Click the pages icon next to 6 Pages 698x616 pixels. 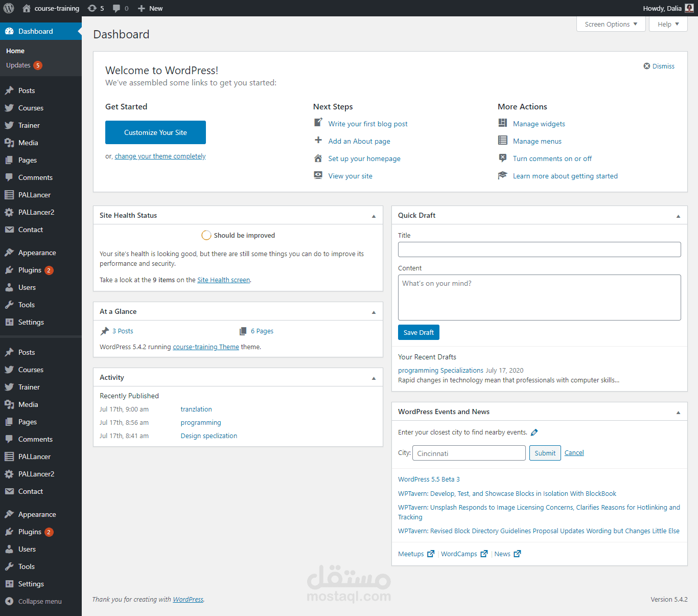pyautogui.click(x=243, y=331)
